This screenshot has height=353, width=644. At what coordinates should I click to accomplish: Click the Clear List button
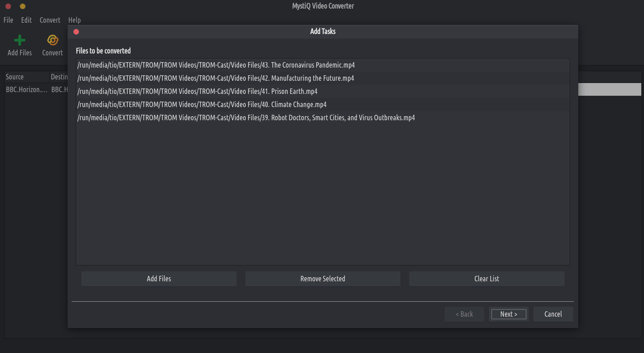click(487, 279)
